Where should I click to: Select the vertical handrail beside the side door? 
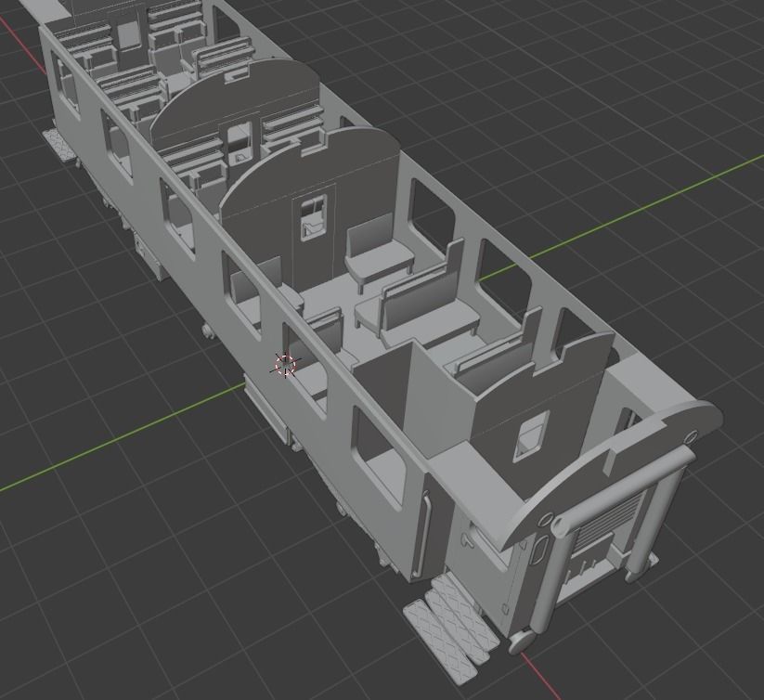[x=423, y=533]
